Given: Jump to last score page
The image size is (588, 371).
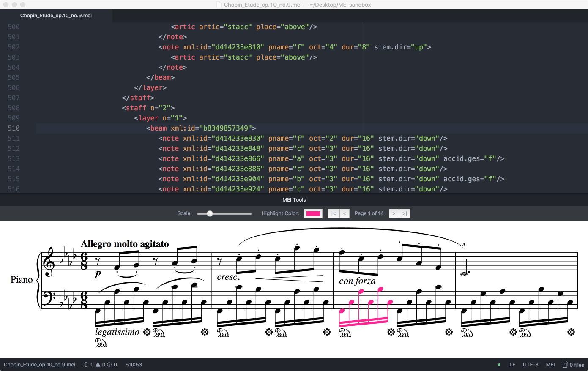Looking at the screenshot, I should pyautogui.click(x=405, y=213).
